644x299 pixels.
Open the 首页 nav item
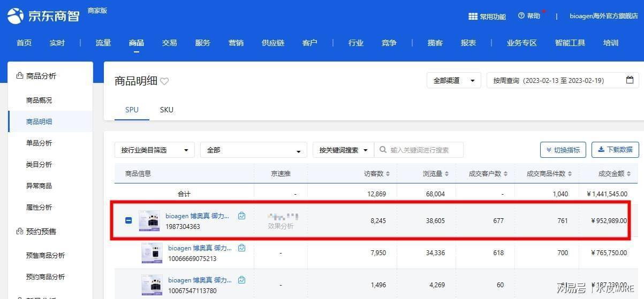(24, 43)
